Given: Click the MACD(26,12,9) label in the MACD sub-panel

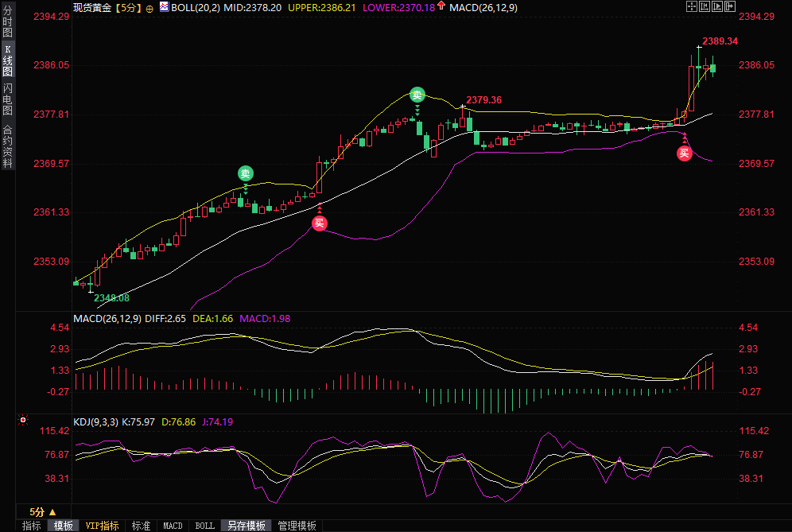Looking at the screenshot, I should pyautogui.click(x=107, y=319).
